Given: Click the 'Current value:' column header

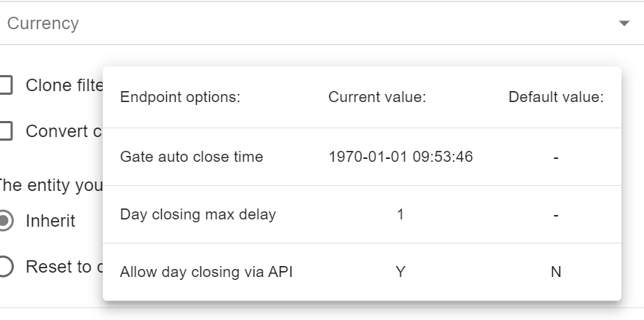Looking at the screenshot, I should 377,97.
